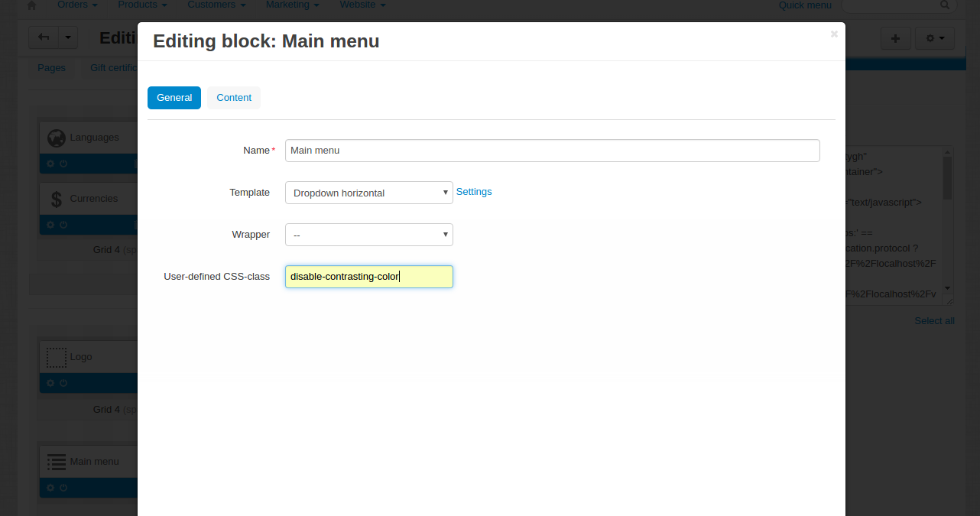
Task: Toggle Currencies block power switch
Action: pyautogui.click(x=63, y=225)
